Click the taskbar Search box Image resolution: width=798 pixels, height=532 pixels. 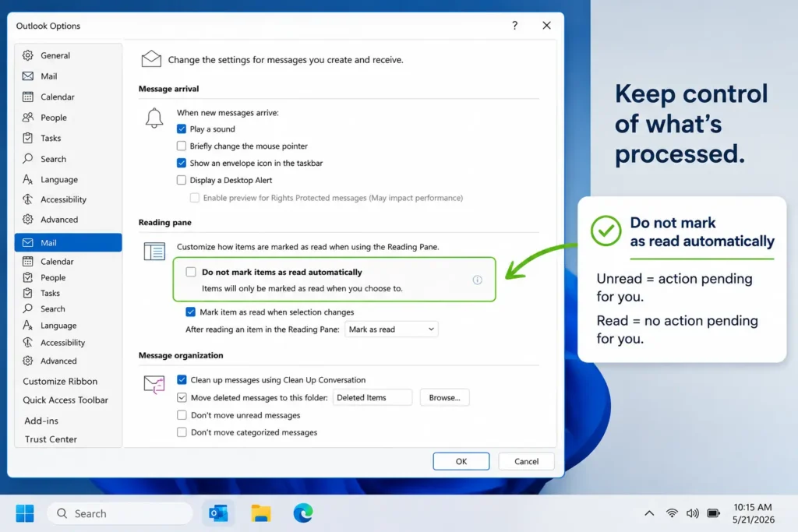pyautogui.click(x=120, y=513)
